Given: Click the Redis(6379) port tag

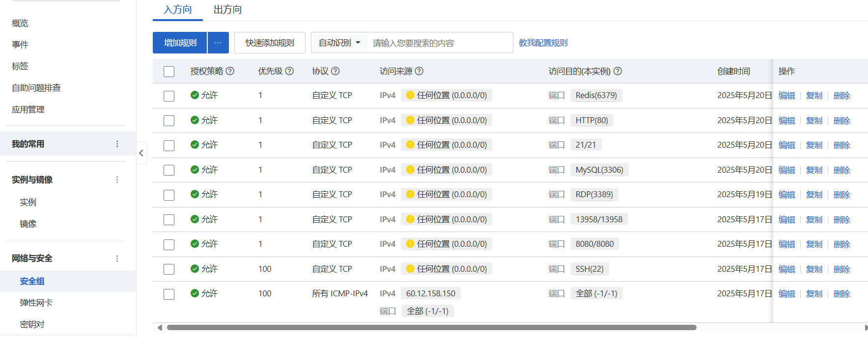Looking at the screenshot, I should click(x=596, y=95).
